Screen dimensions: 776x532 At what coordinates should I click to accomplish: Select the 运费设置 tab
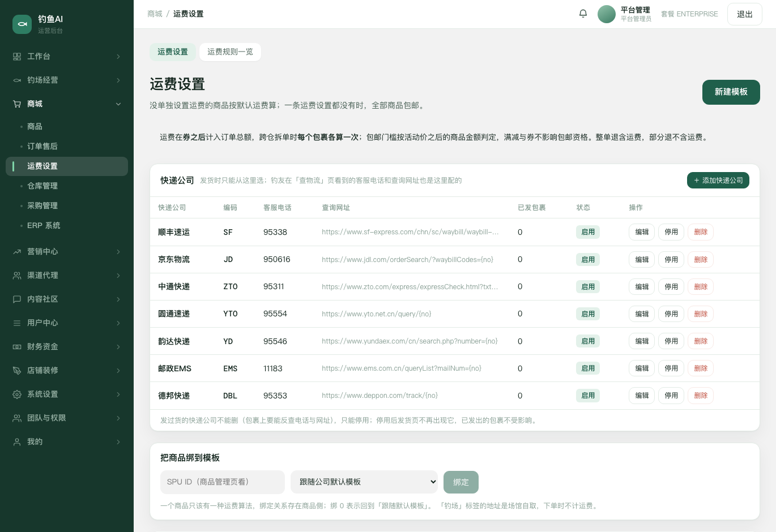[x=173, y=52]
